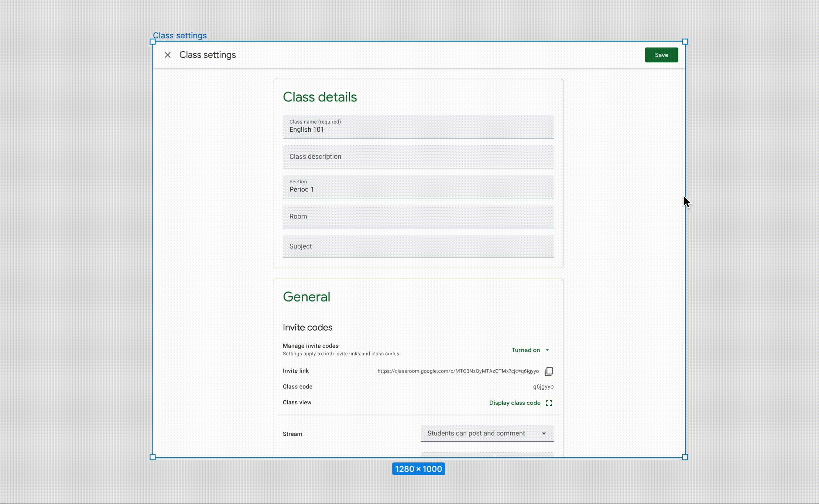Select the top-right frame resize handle
Viewport: 819px width, 504px height.
click(685, 42)
